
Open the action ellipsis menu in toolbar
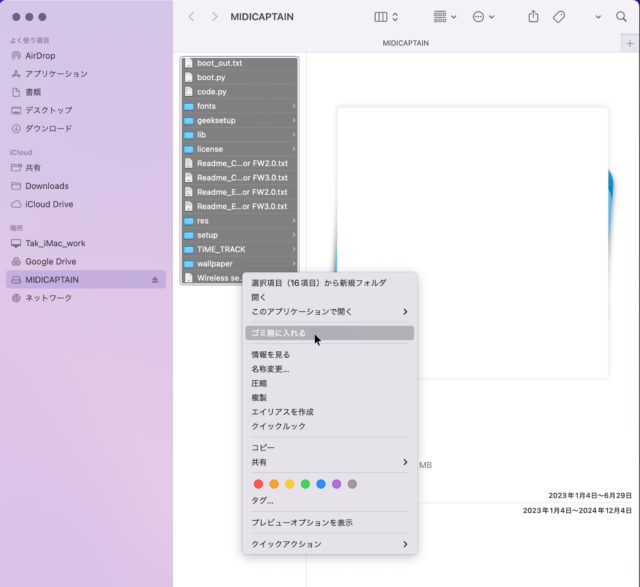483,17
